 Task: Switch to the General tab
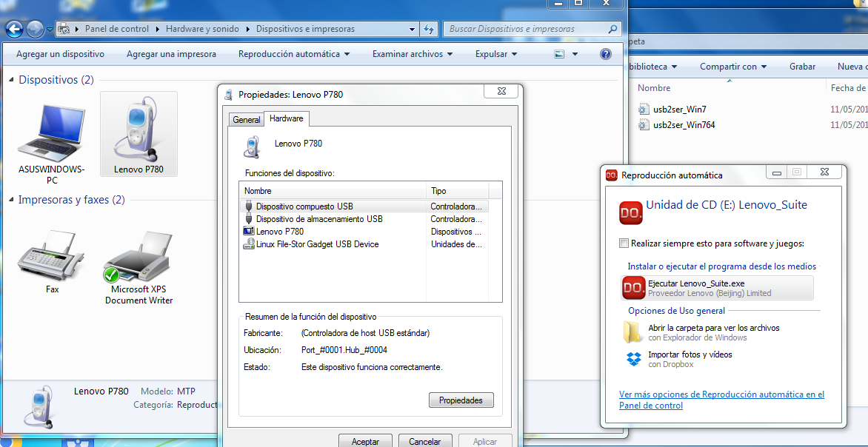click(247, 119)
